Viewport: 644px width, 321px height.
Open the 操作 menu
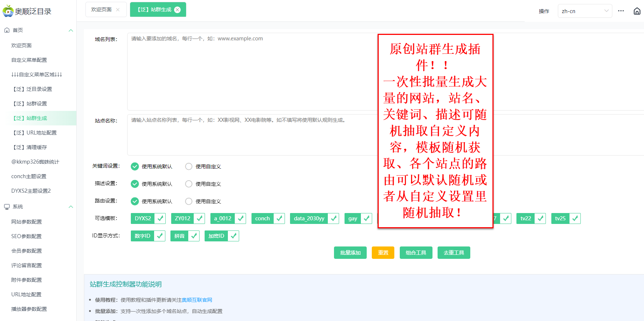tap(544, 11)
